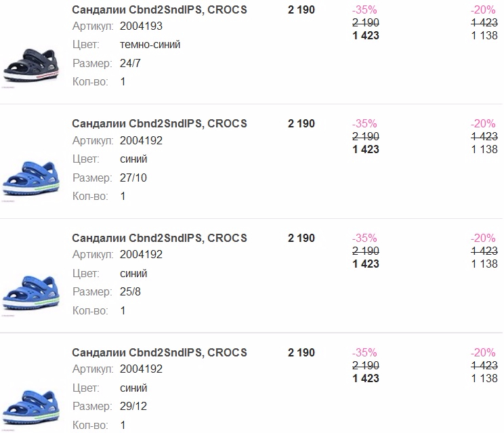The image size is (504, 433).
Task: Click the size value 25/8
Action: [x=130, y=292]
